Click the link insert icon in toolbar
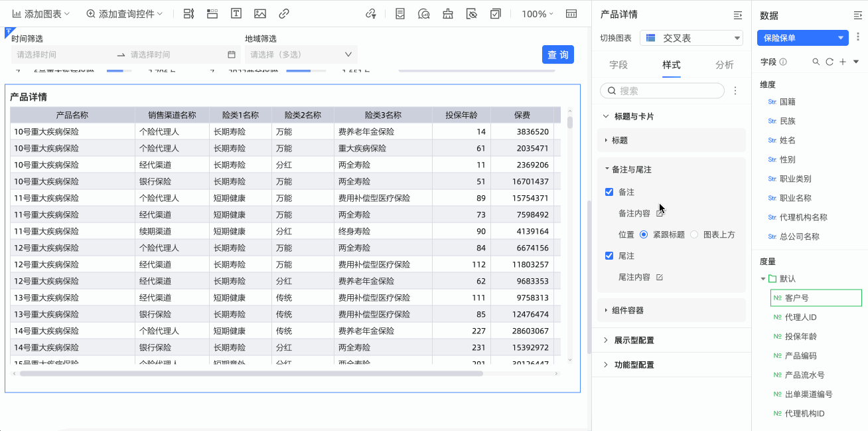 pos(284,14)
